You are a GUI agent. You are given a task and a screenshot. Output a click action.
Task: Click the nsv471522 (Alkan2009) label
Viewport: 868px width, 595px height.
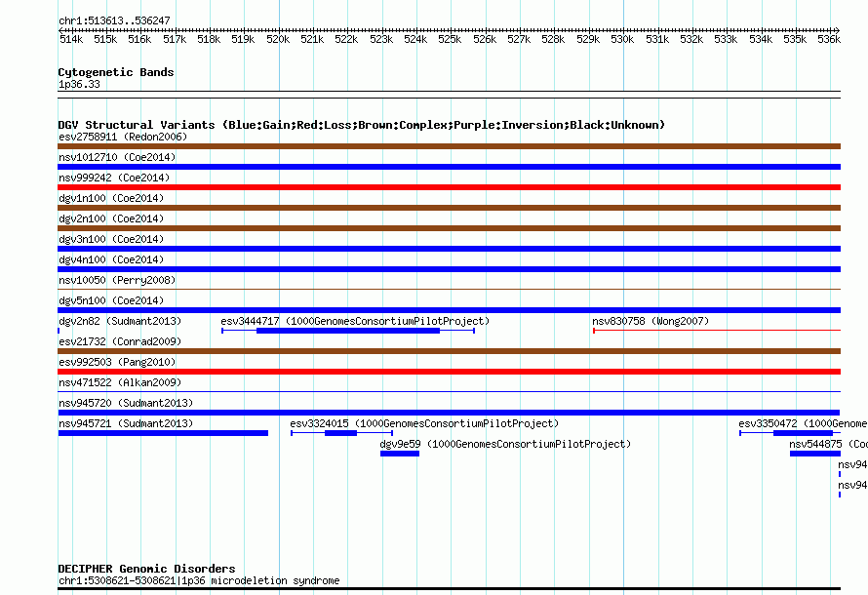coord(120,382)
